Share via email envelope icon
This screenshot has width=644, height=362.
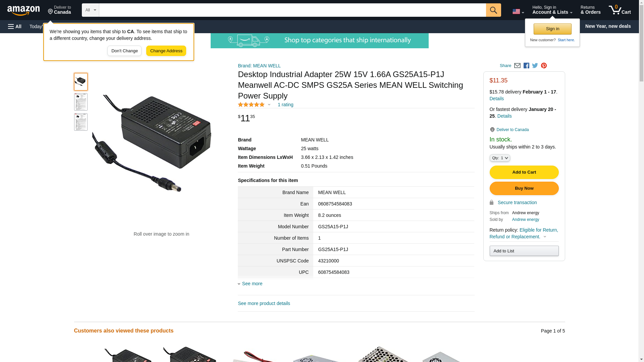click(517, 66)
